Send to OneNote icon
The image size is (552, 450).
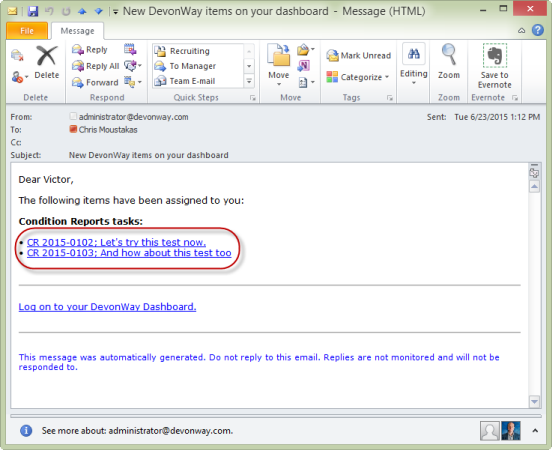pos(303,66)
